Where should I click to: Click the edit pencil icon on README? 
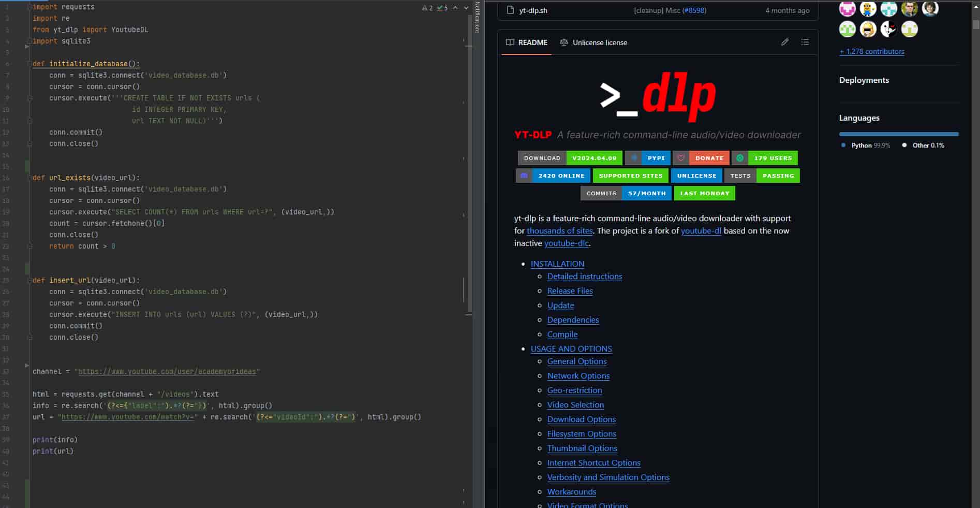785,42
